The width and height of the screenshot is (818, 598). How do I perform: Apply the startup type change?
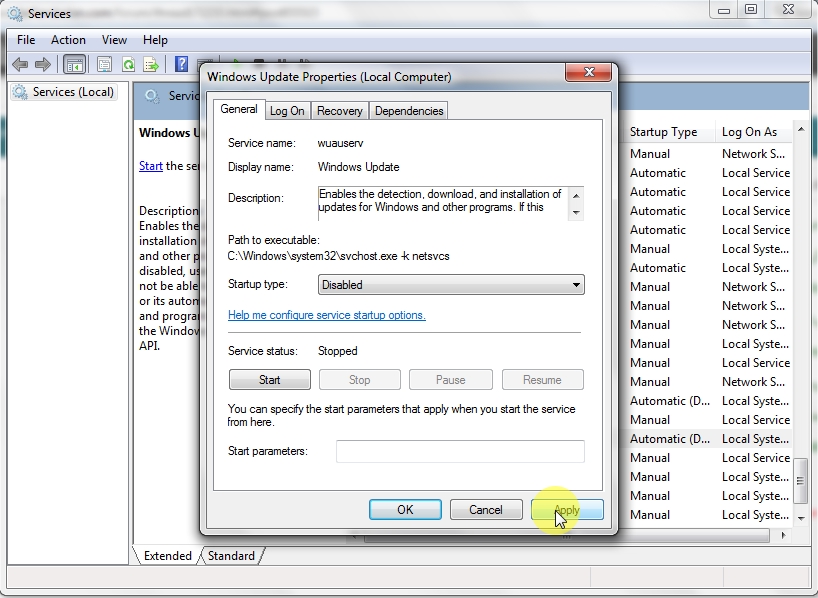[567, 509]
